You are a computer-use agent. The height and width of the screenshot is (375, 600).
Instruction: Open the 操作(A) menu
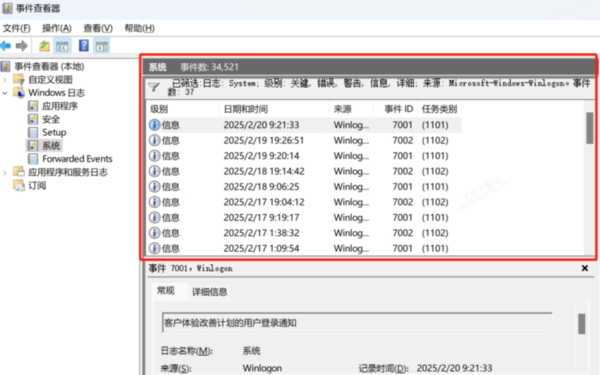(x=57, y=28)
